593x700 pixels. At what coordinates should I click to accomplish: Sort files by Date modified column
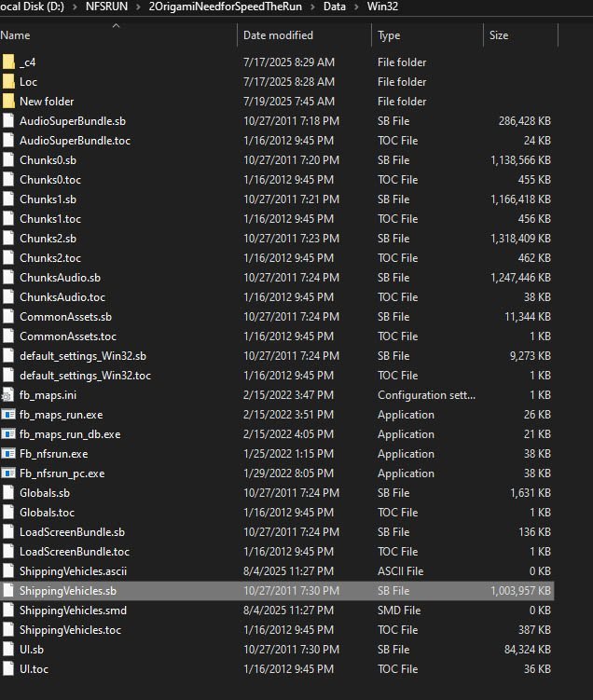(278, 35)
